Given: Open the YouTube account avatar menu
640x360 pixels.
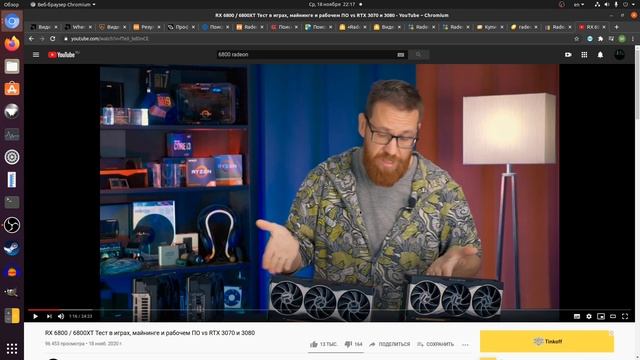Looking at the screenshot, I should [x=619, y=55].
